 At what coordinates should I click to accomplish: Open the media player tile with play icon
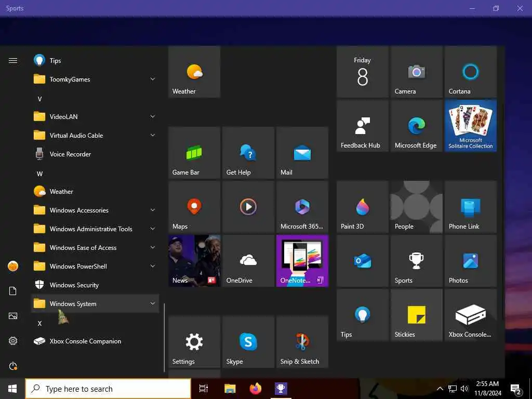point(248,207)
